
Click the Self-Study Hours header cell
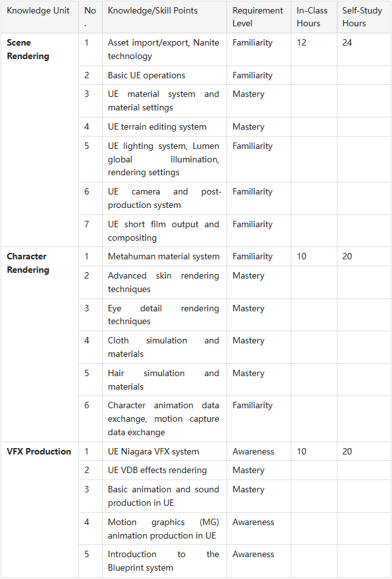[x=364, y=17]
